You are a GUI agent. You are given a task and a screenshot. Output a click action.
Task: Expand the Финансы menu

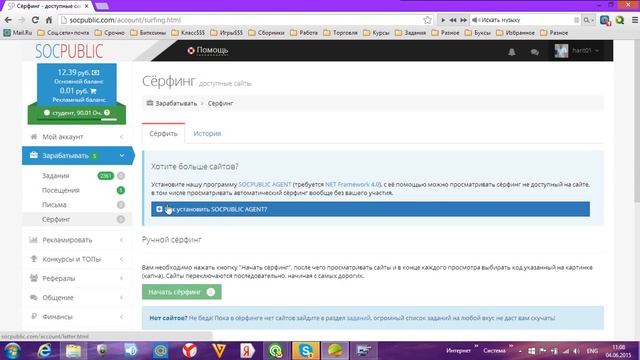pyautogui.click(x=76, y=317)
